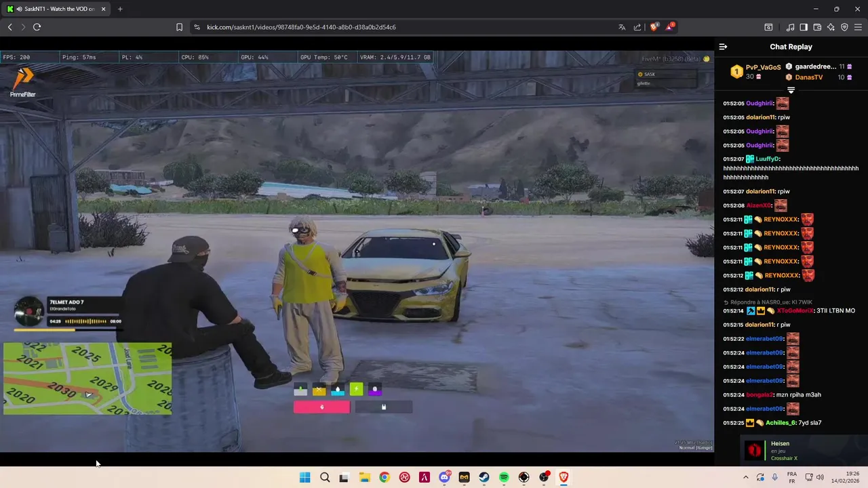Bookmark this page icon
The height and width of the screenshot is (488, 868).
coord(180,27)
